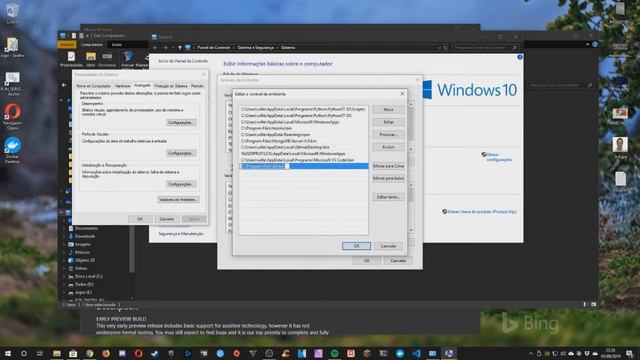Expand the Dados (D:) drive node
This screenshot has width=640, height=360.
[64, 284]
